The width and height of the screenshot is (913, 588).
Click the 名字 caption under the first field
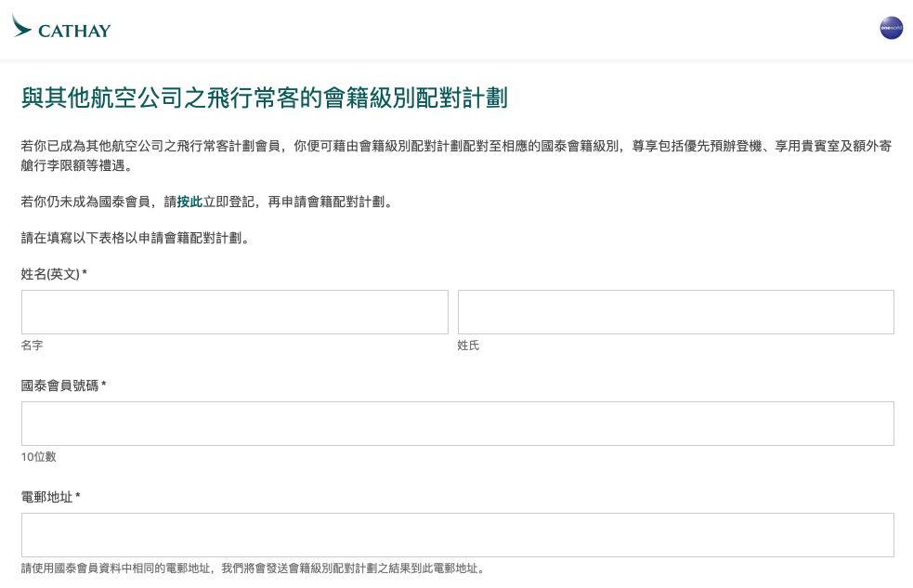[32, 346]
